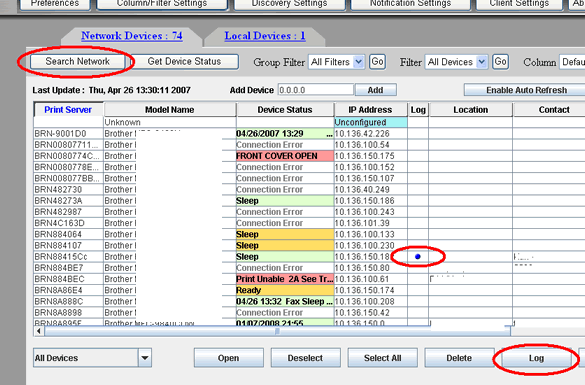The image size is (585, 385).
Task: Open the bottom All Devices combo box
Action: (x=145, y=358)
